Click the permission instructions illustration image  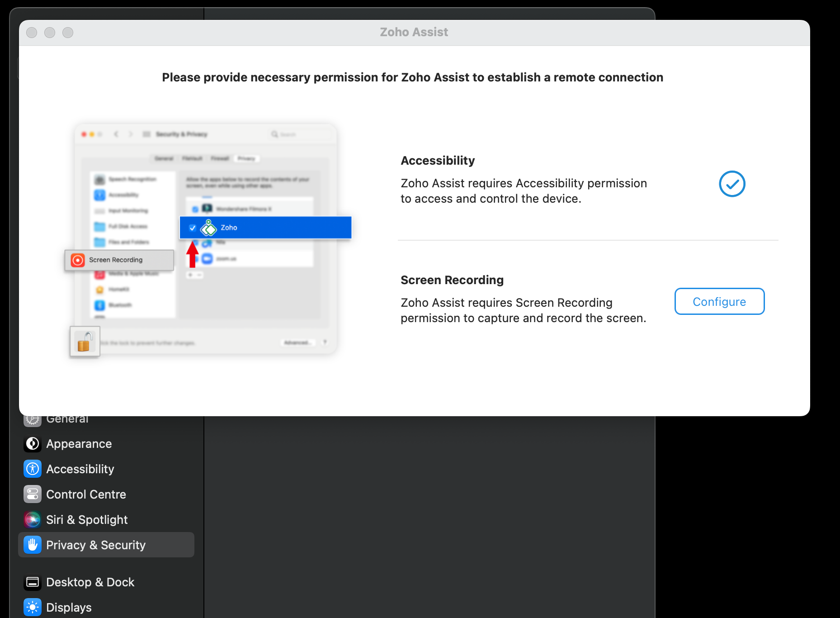coord(208,240)
